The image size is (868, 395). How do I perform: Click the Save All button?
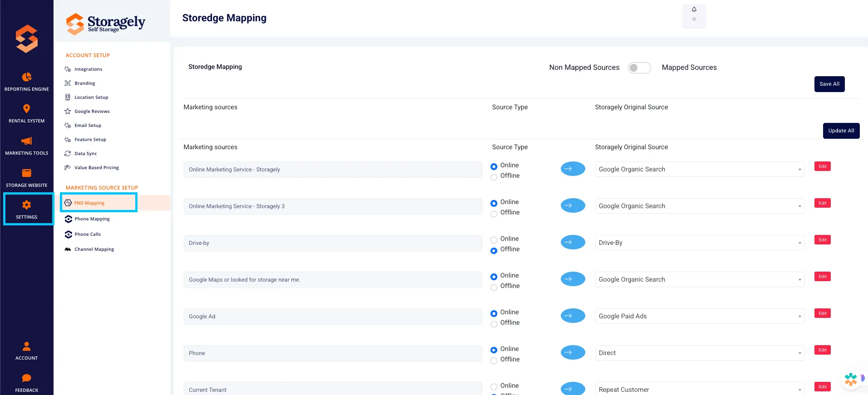[x=829, y=84]
